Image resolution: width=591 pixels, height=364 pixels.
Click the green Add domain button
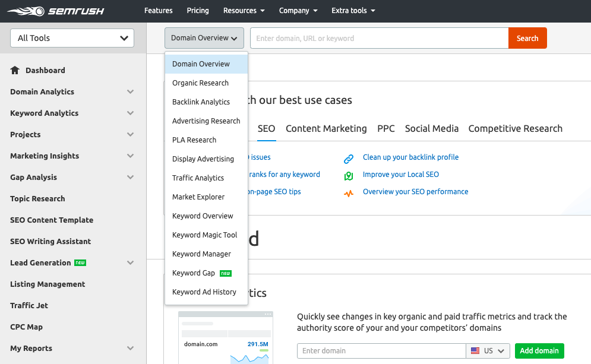point(539,351)
